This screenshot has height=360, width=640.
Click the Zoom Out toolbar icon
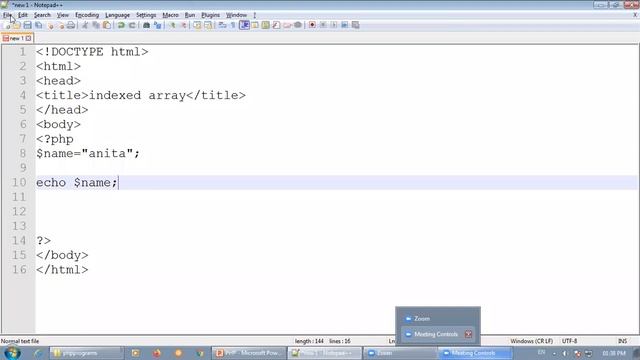[x=183, y=25]
